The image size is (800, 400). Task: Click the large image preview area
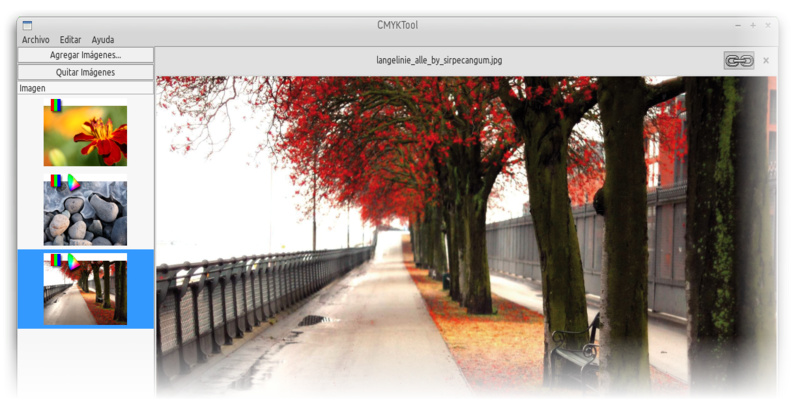pos(466,237)
